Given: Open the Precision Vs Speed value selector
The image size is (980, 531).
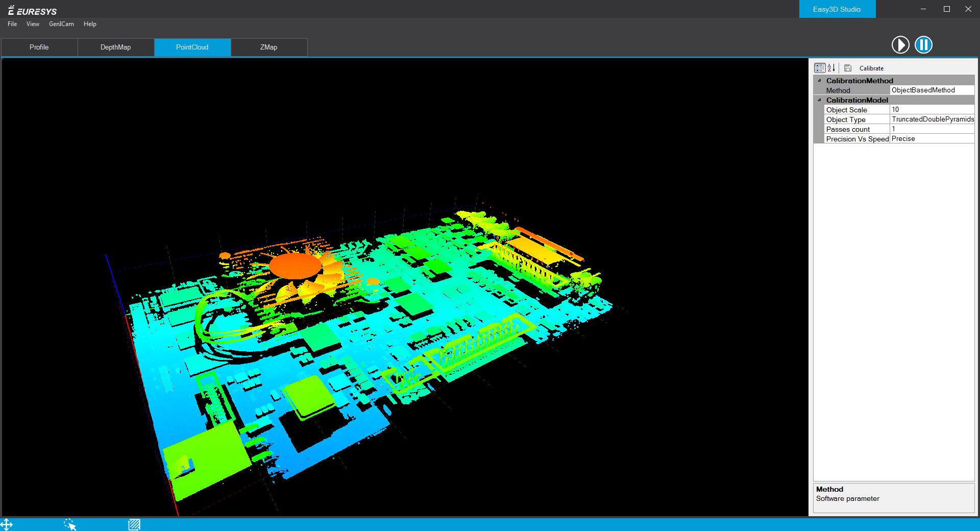Looking at the screenshot, I should coord(932,138).
